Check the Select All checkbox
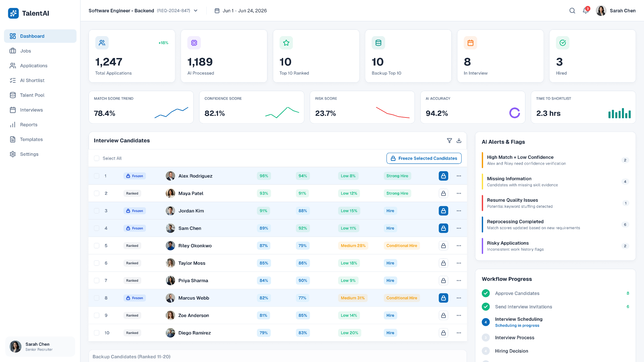Image resolution: width=644 pixels, height=362 pixels. click(96, 158)
